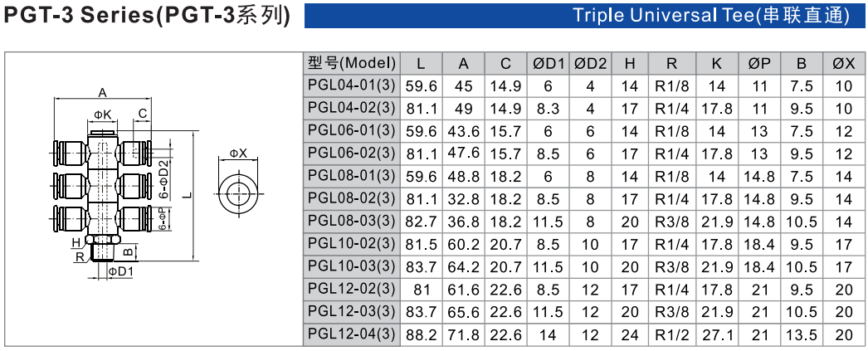The height and width of the screenshot is (351, 868).
Task: Click the 27.1 value in column K
Action: point(717,334)
